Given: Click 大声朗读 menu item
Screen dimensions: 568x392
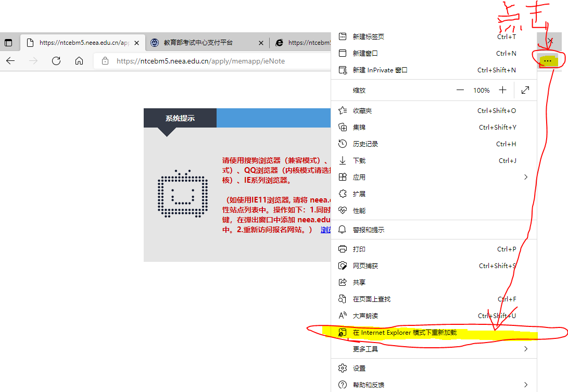Looking at the screenshot, I should 434,315.
